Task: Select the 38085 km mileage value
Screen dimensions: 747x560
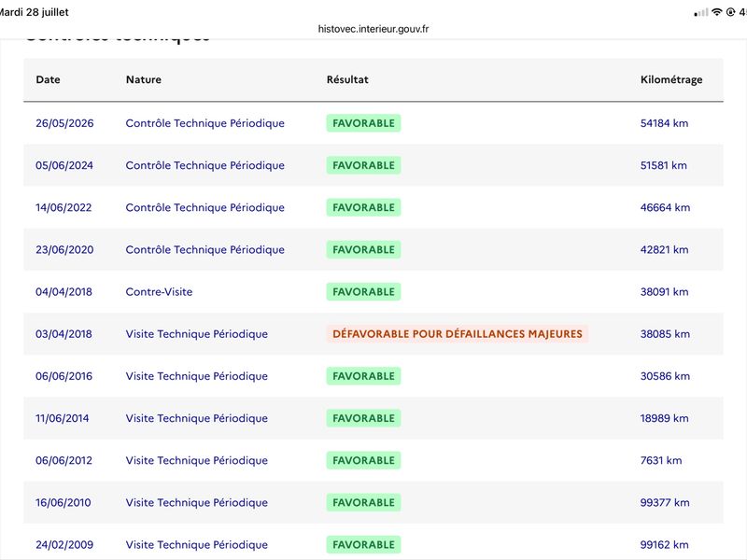Action: point(665,334)
